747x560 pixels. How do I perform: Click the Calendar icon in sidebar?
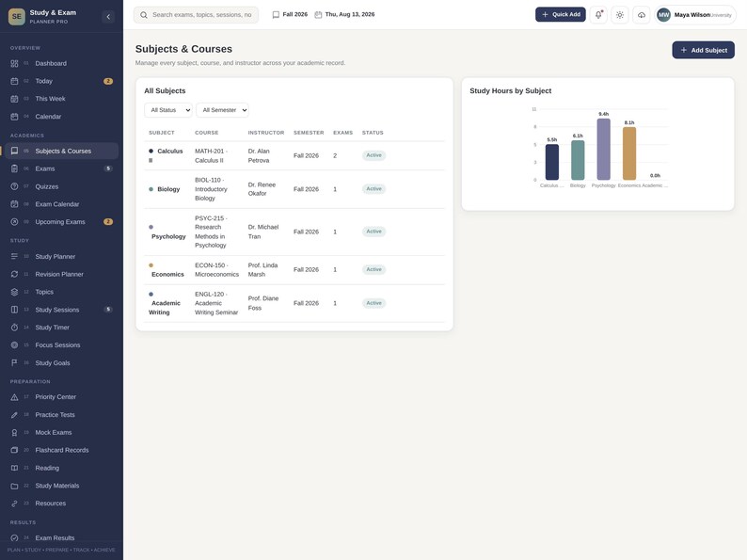pos(14,117)
